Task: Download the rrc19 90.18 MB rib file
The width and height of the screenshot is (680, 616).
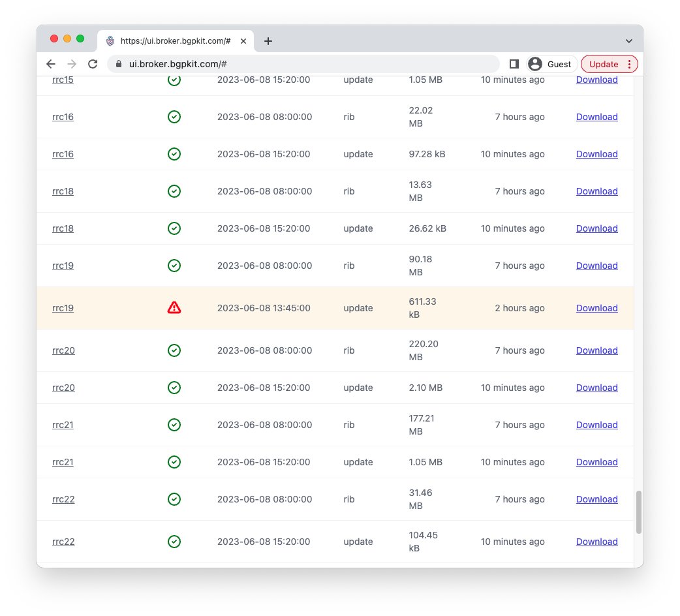Action: (596, 266)
